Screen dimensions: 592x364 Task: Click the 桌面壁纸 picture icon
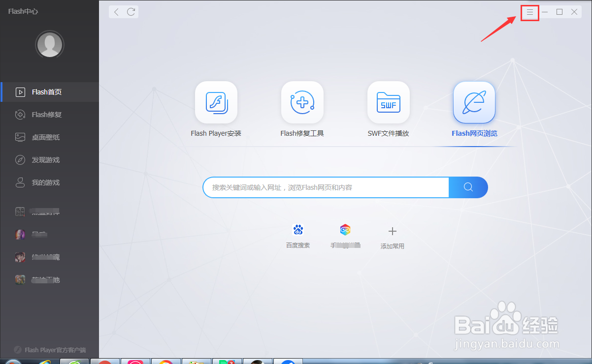pyautogui.click(x=20, y=137)
